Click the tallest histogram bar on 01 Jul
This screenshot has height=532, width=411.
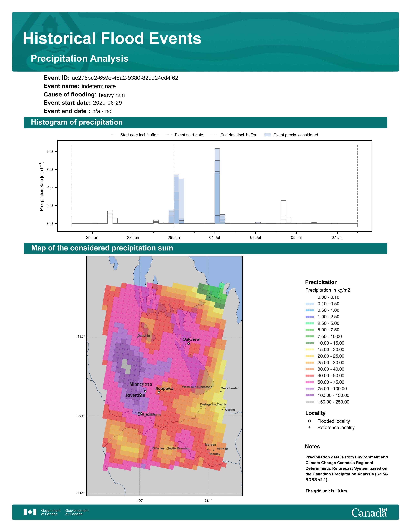pos(217,186)
